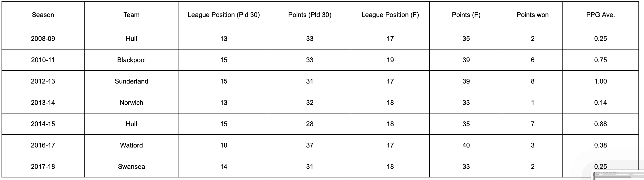Click the 2014-15 season cell

[43, 124]
